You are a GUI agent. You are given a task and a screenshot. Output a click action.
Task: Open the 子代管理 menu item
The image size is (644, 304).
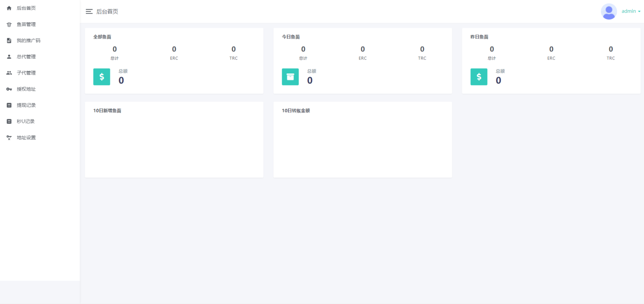26,73
